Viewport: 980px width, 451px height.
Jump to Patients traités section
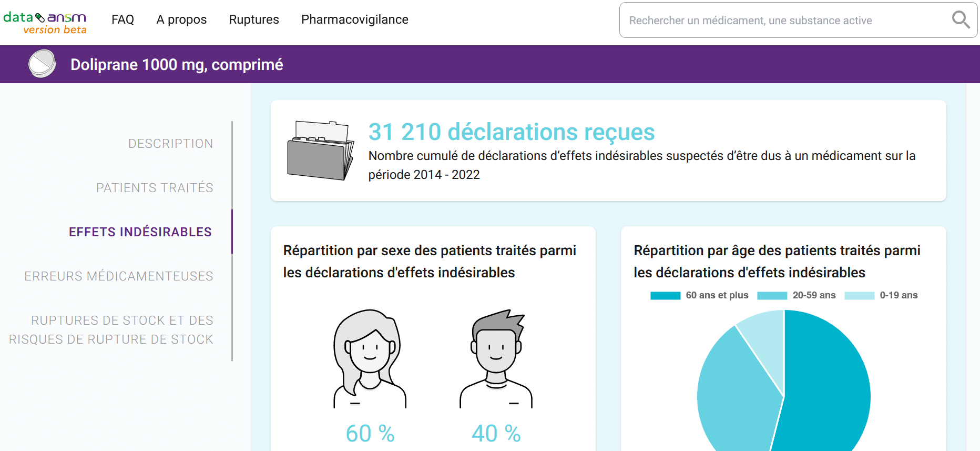pyautogui.click(x=155, y=188)
